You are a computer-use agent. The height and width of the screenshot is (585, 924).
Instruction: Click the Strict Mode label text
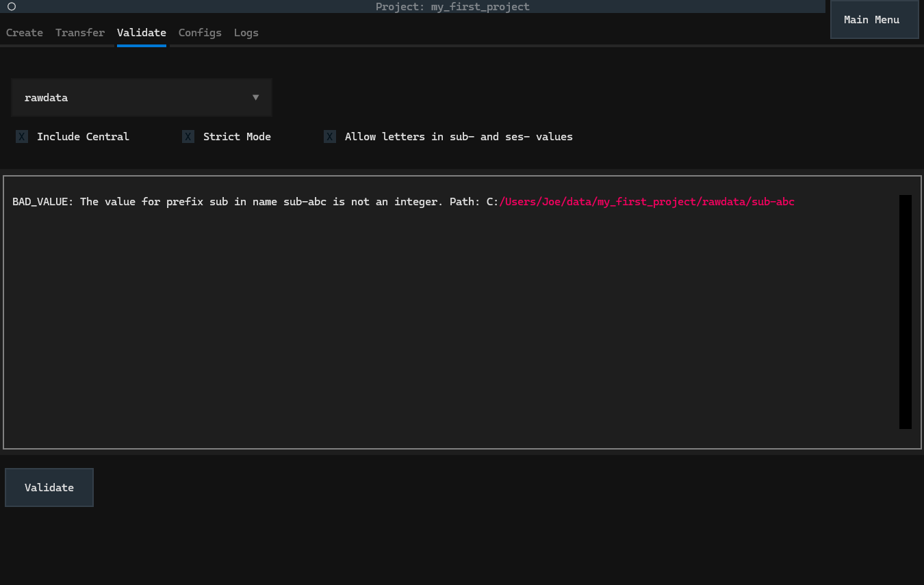click(x=237, y=137)
